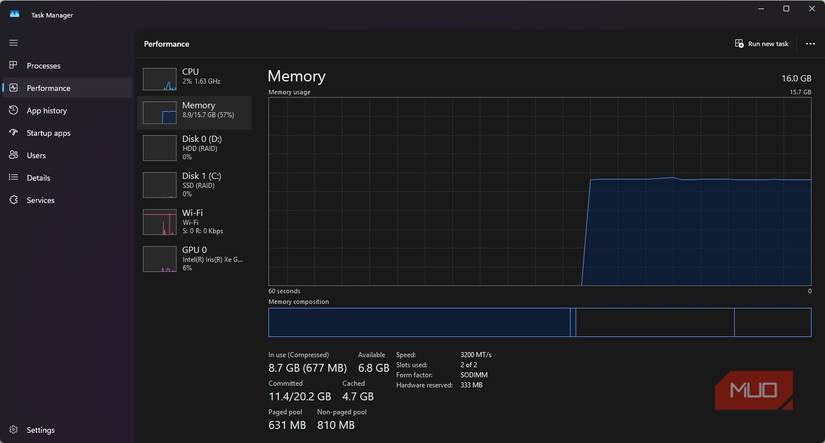Click the Run new task icon
Screen dimensions: 825x443
(739, 43)
